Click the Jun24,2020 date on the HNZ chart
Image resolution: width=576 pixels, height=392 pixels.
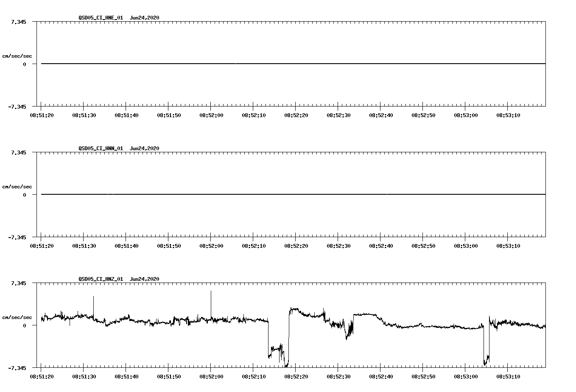click(145, 279)
